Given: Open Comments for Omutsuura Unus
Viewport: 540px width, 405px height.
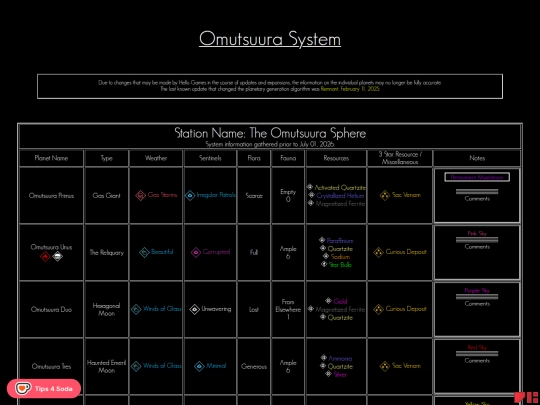Looking at the screenshot, I should (x=477, y=247).
